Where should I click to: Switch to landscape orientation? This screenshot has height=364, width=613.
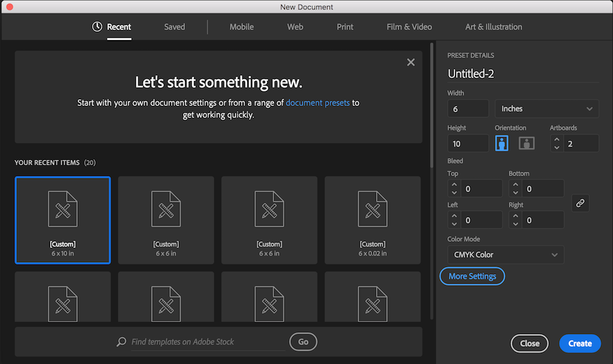click(x=526, y=142)
